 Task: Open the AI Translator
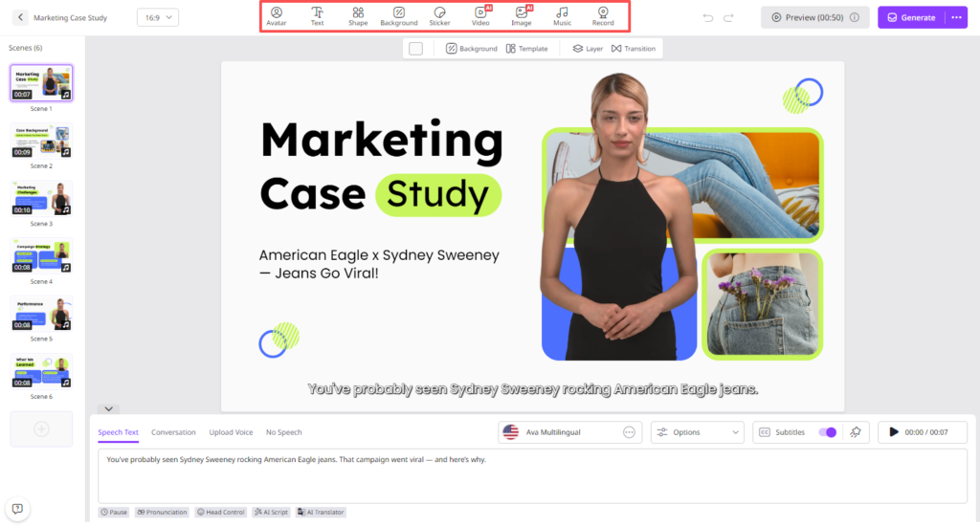(x=322, y=513)
